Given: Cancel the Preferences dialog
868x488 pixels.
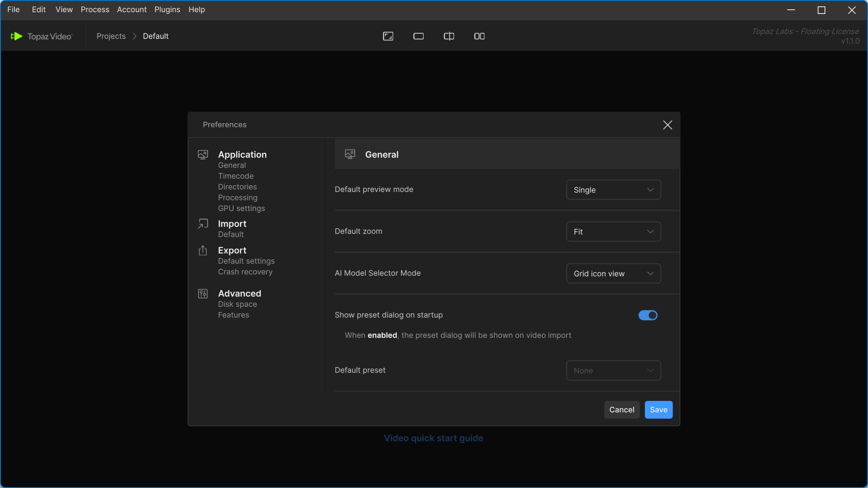Looking at the screenshot, I should 621,410.
